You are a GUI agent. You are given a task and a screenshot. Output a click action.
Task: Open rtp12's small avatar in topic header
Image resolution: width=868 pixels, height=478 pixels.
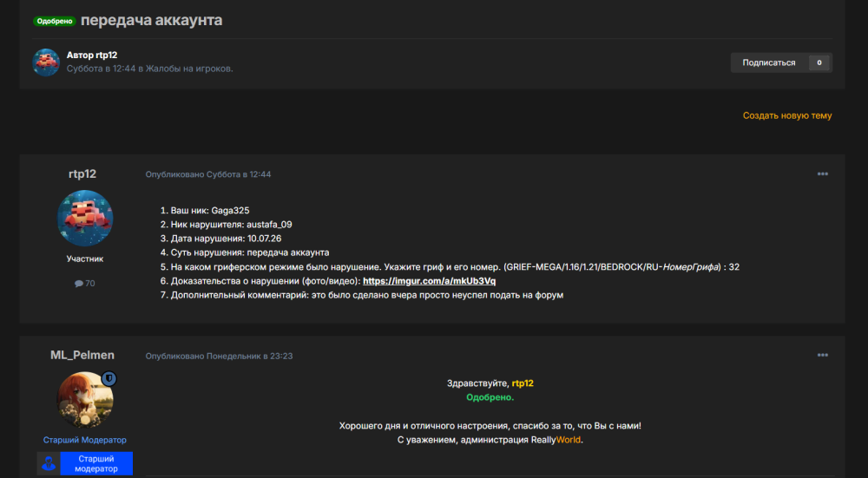tap(46, 62)
